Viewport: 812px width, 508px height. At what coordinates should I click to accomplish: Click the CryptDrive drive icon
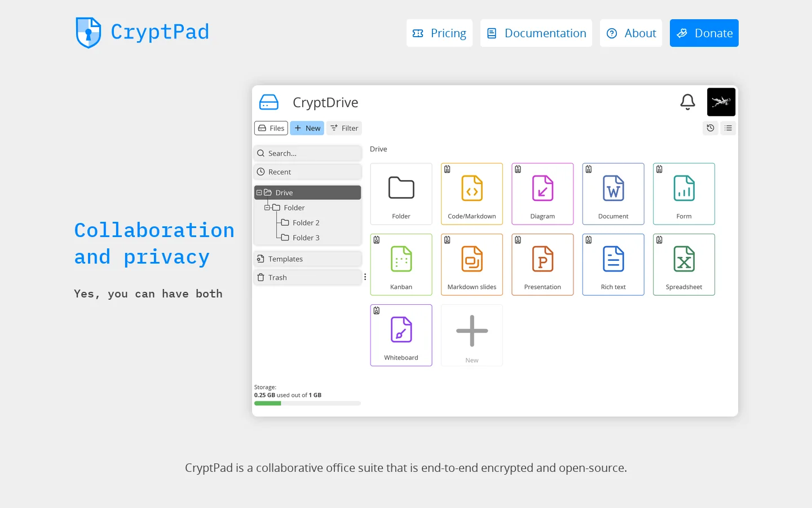(x=269, y=102)
